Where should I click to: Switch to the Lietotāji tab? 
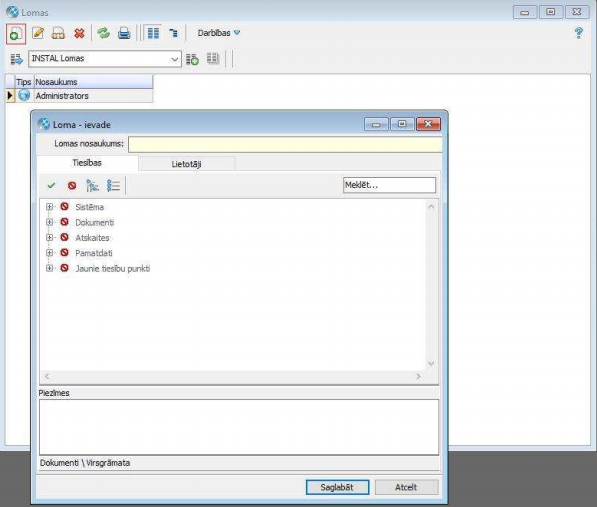click(187, 164)
